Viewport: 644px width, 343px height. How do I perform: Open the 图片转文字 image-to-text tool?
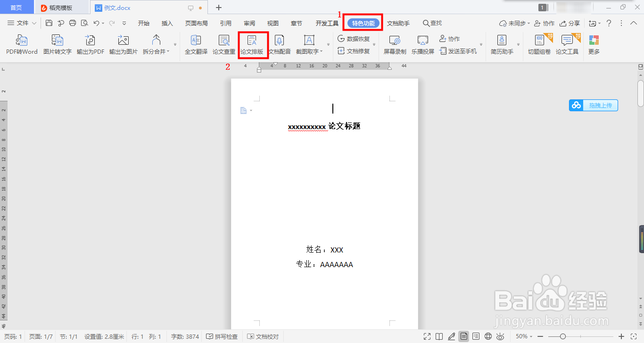tap(57, 45)
